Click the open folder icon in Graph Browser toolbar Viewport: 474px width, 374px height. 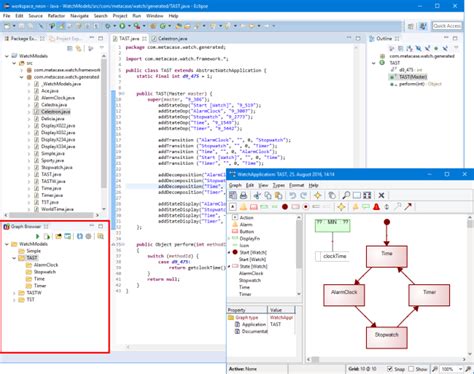point(58,236)
